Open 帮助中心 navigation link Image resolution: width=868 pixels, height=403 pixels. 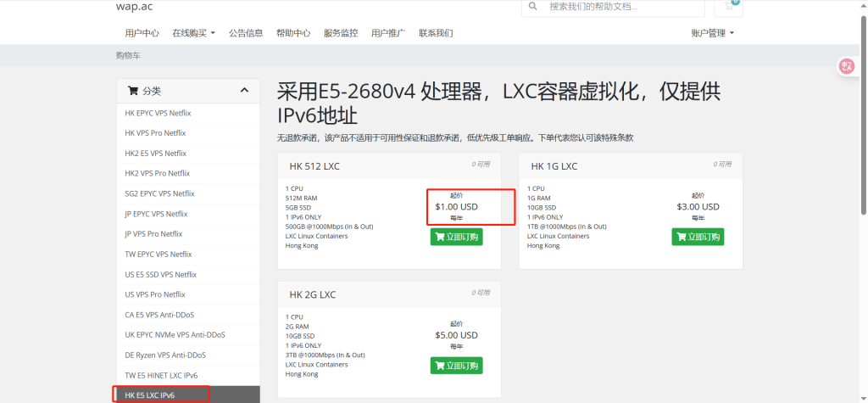293,33
